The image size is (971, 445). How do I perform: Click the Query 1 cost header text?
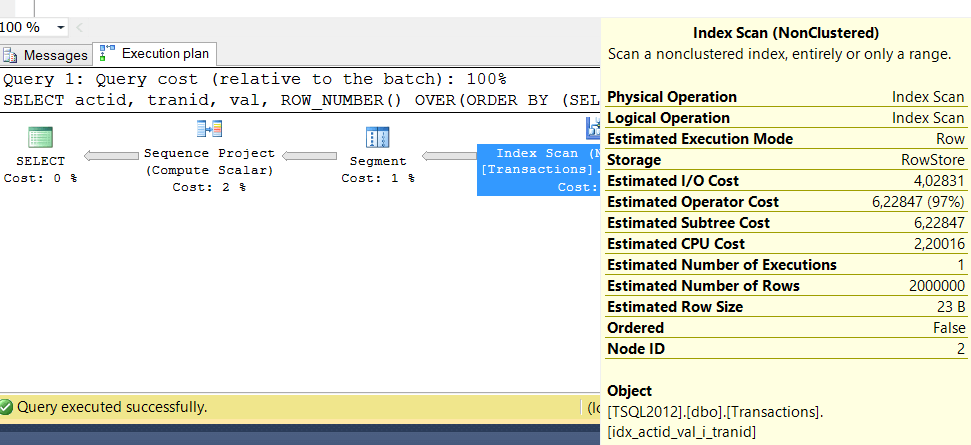tap(255, 79)
